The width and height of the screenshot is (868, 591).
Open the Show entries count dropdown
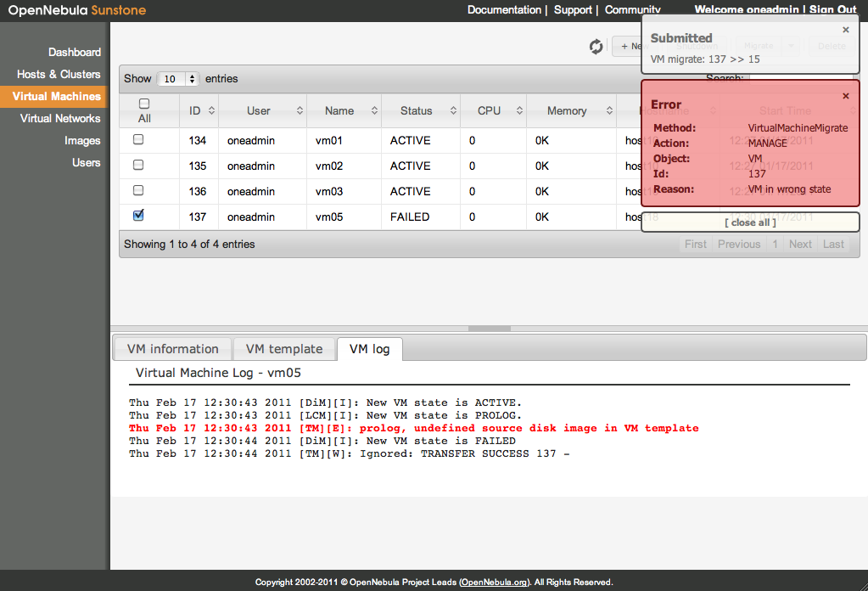click(179, 79)
